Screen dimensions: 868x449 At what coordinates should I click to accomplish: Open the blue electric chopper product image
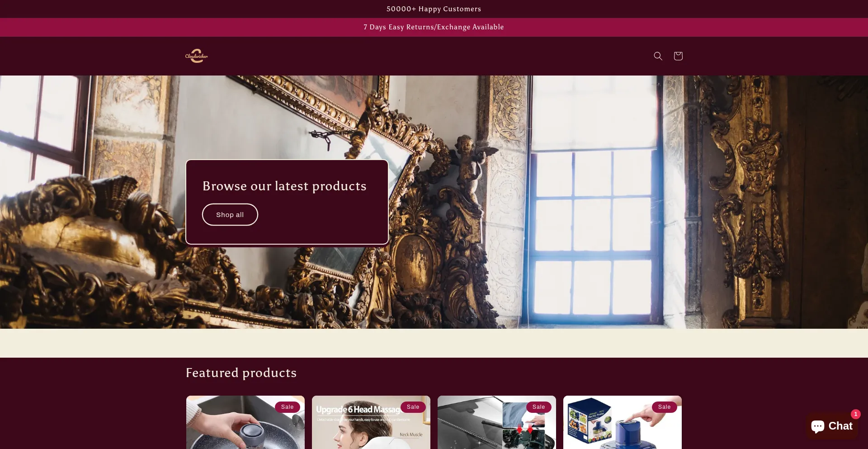tap(623, 423)
